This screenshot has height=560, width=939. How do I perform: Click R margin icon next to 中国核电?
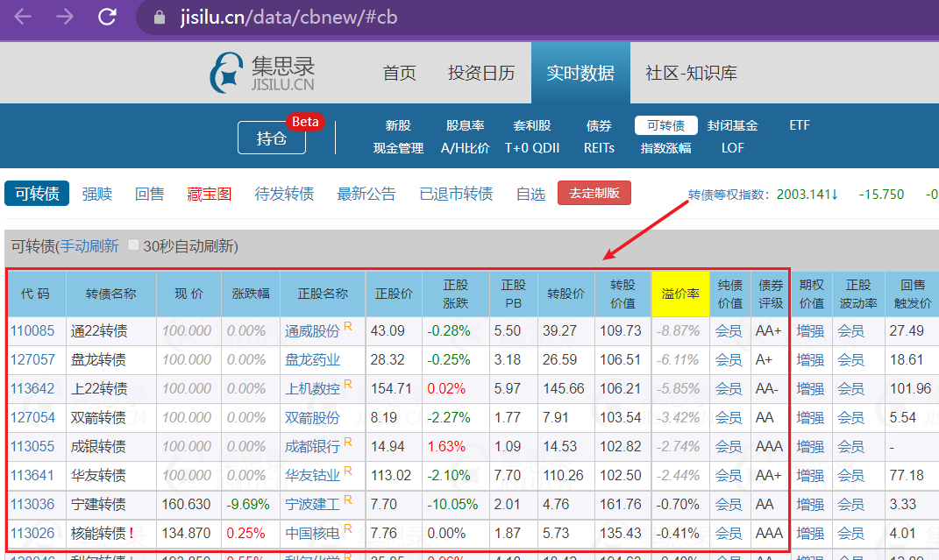coord(348,528)
